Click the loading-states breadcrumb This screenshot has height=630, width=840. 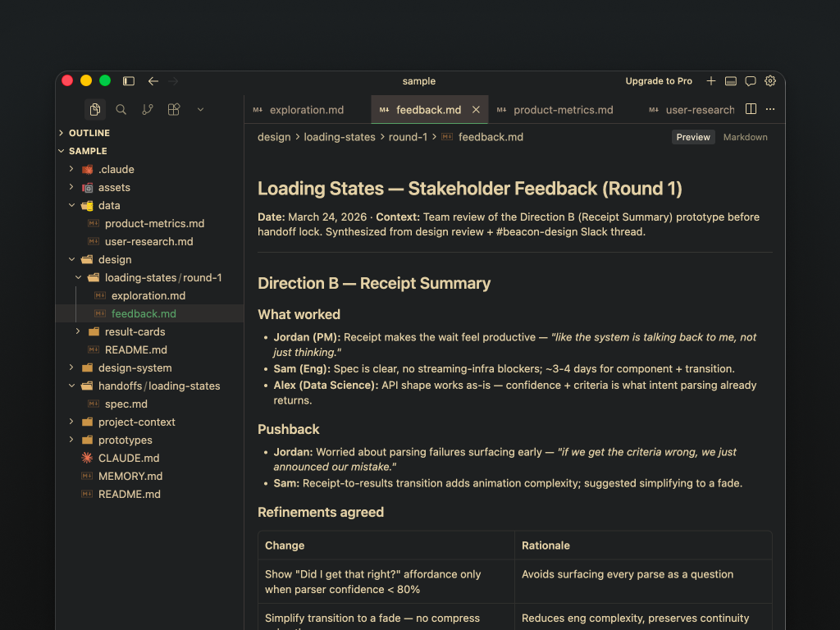pos(340,137)
